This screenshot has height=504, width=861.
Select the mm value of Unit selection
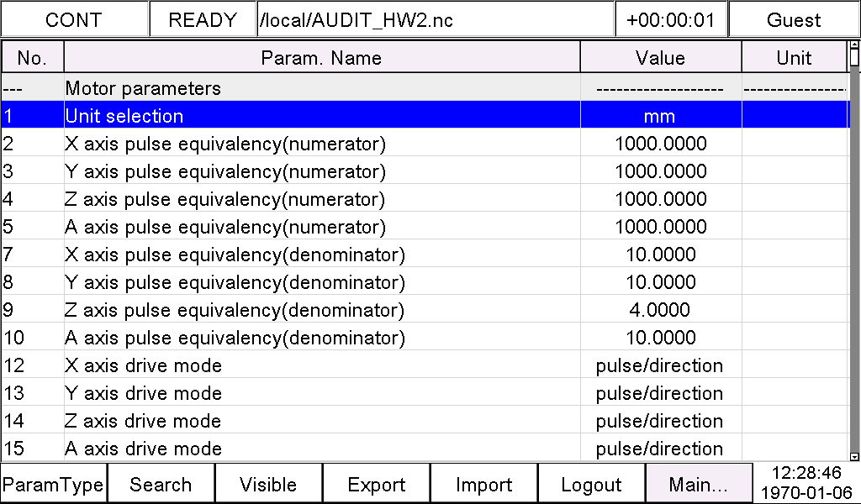[x=661, y=115]
